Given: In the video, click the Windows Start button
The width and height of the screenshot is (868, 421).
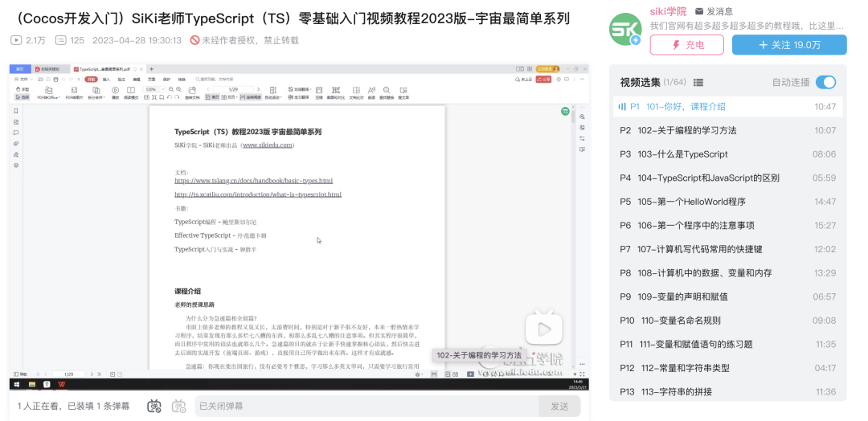Looking at the screenshot, I should coord(17,384).
